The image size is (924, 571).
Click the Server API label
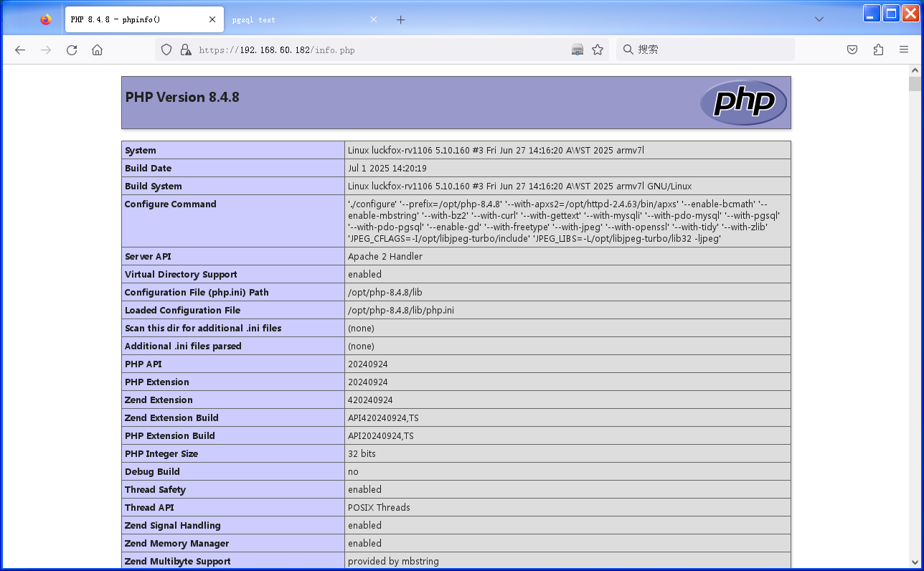pos(148,256)
